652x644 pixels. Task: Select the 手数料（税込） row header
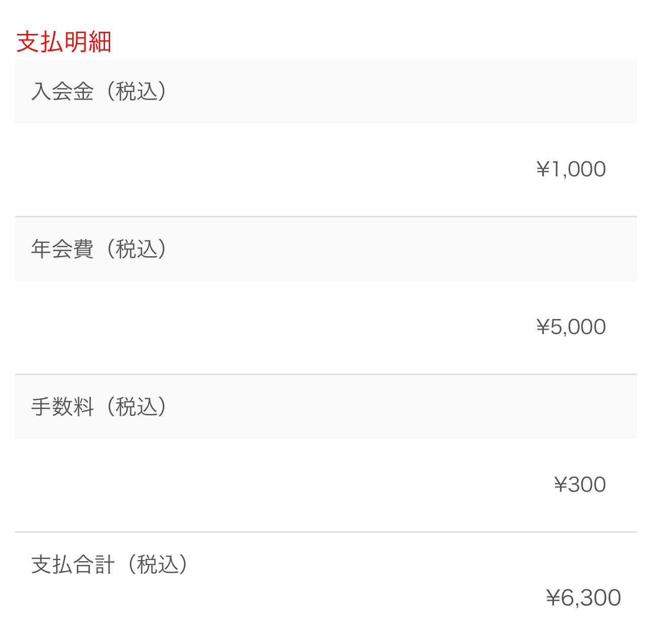(326, 407)
